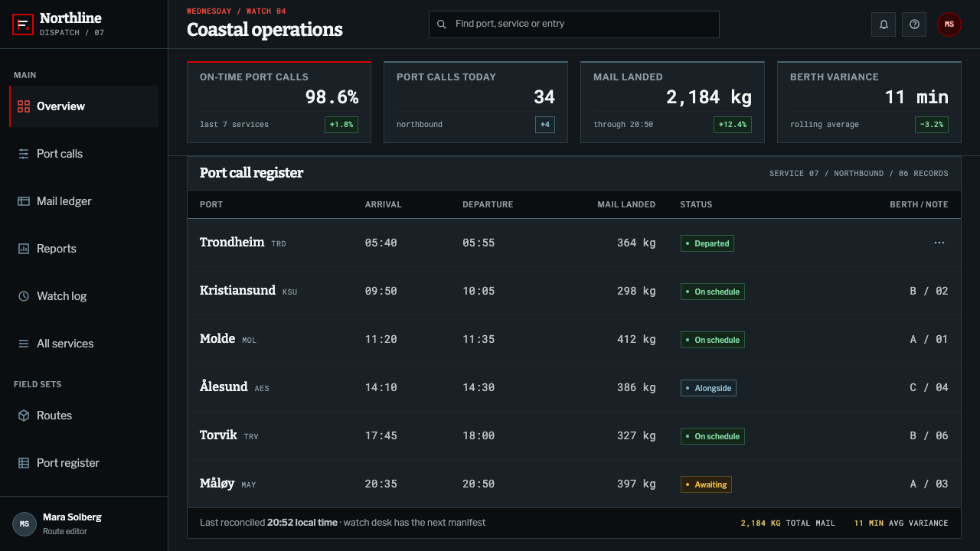The image size is (980, 551).
Task: Click the Port calls sliders icon
Action: [24, 154]
